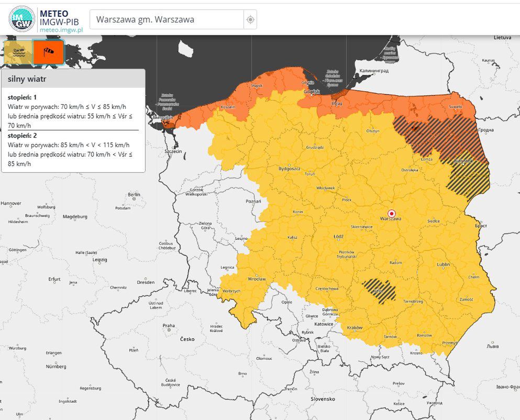
Task: Click the Poznań city label
Action: click(x=253, y=202)
